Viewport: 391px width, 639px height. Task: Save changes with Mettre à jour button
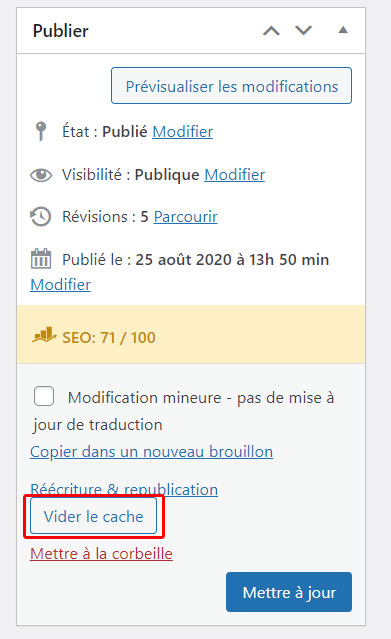(289, 592)
